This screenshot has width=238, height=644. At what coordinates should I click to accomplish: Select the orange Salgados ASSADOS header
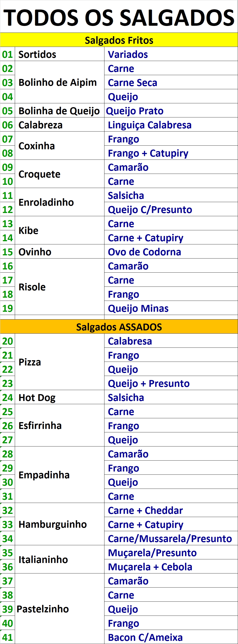coord(119,327)
